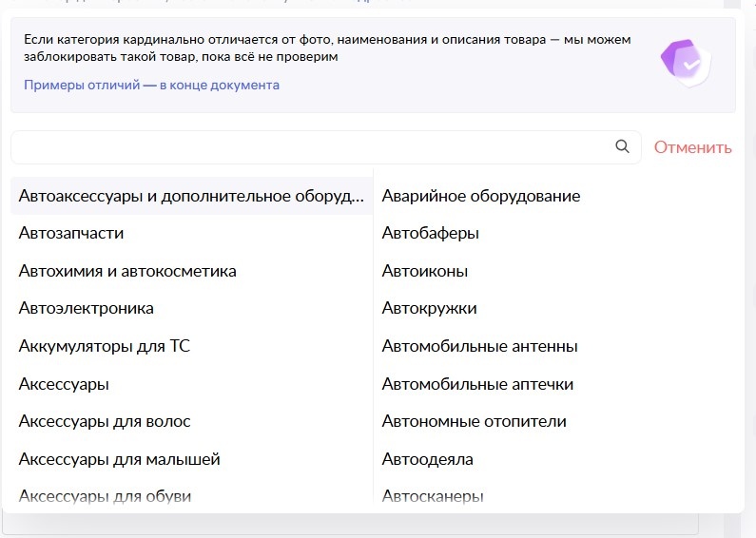The image size is (756, 538).
Task: Choose the Автобаферы subcategory
Action: click(x=430, y=233)
